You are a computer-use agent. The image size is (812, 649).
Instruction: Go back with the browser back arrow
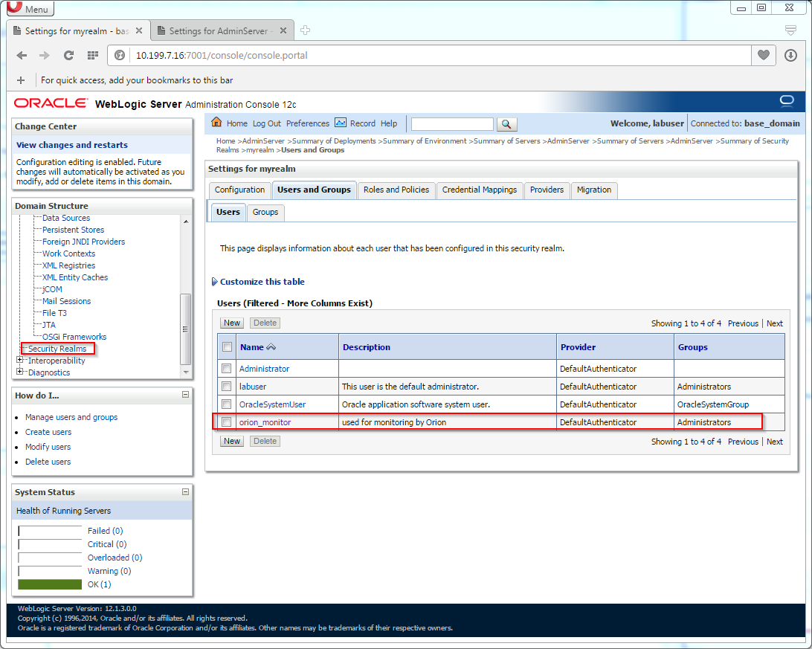[x=22, y=55]
